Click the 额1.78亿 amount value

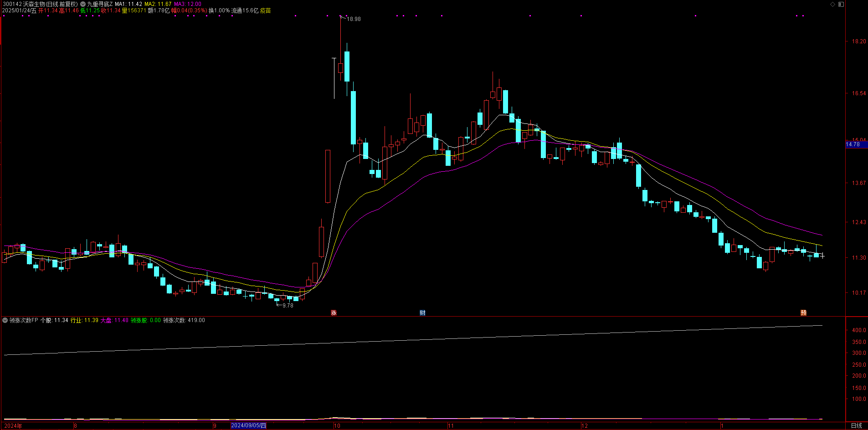click(159, 10)
